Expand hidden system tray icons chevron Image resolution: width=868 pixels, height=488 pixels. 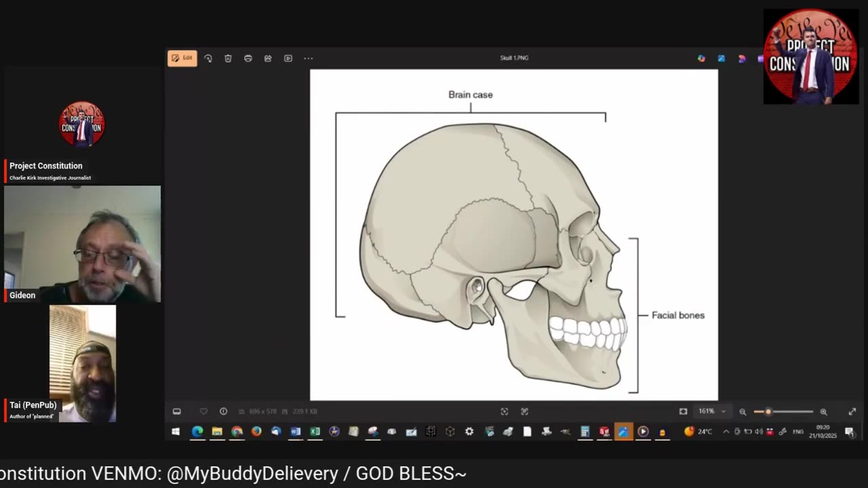point(726,432)
